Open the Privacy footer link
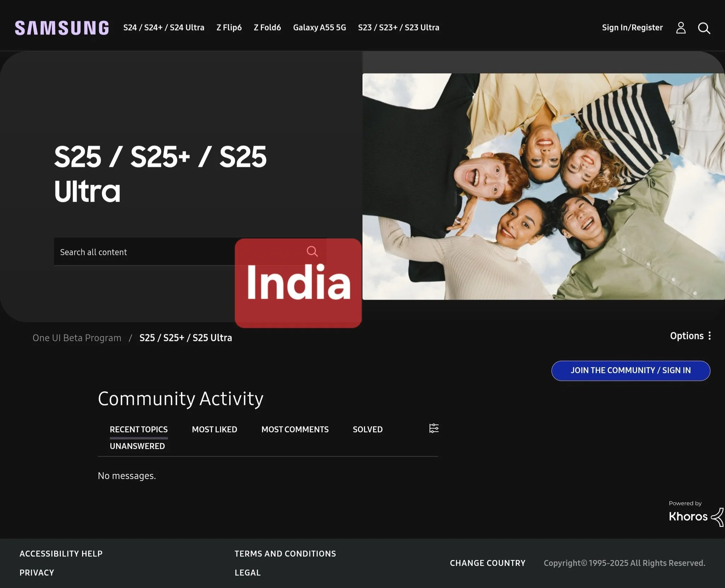Viewport: 725px width, 588px height. (x=37, y=572)
